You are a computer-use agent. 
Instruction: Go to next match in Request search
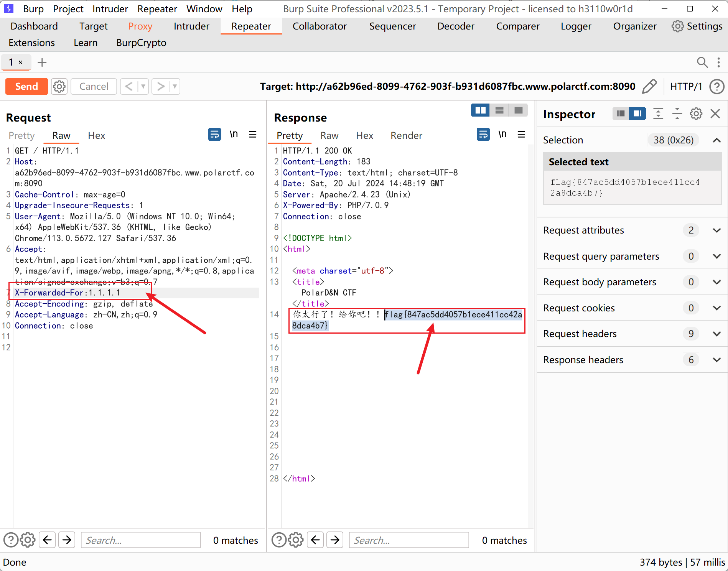pos(67,540)
